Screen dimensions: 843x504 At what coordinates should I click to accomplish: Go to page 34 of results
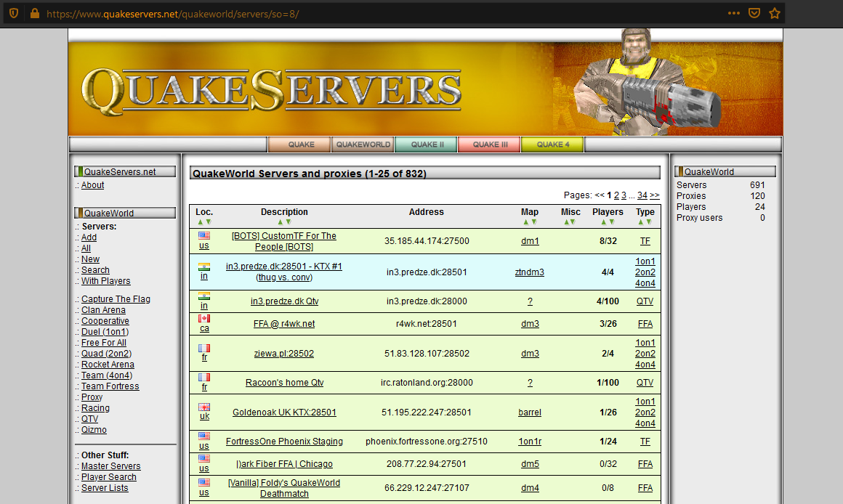click(x=642, y=195)
